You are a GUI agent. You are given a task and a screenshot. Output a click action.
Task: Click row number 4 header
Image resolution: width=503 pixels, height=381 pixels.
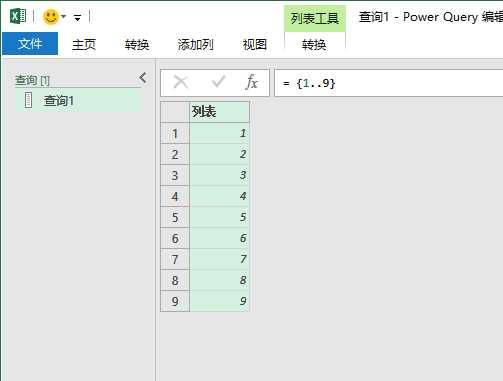pyautogui.click(x=175, y=196)
